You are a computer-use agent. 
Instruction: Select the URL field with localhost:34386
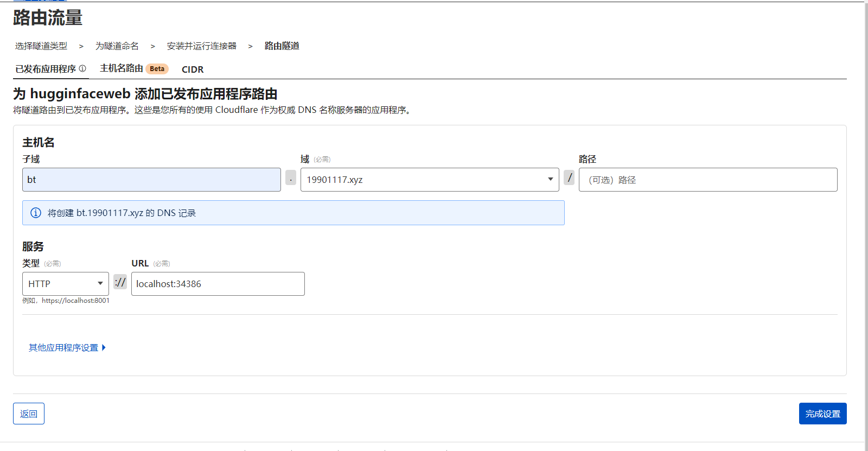[x=218, y=284]
